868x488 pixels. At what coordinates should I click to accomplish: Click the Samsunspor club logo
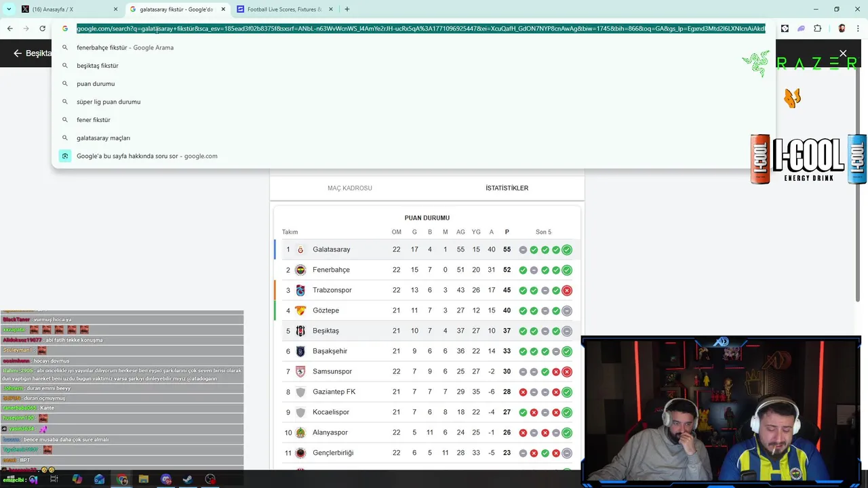point(300,371)
